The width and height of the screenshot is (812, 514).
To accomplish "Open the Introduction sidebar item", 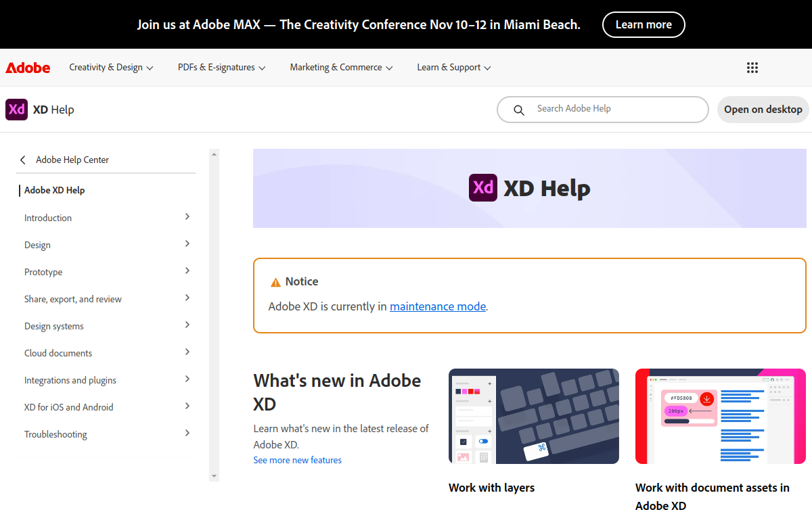I will 48,218.
